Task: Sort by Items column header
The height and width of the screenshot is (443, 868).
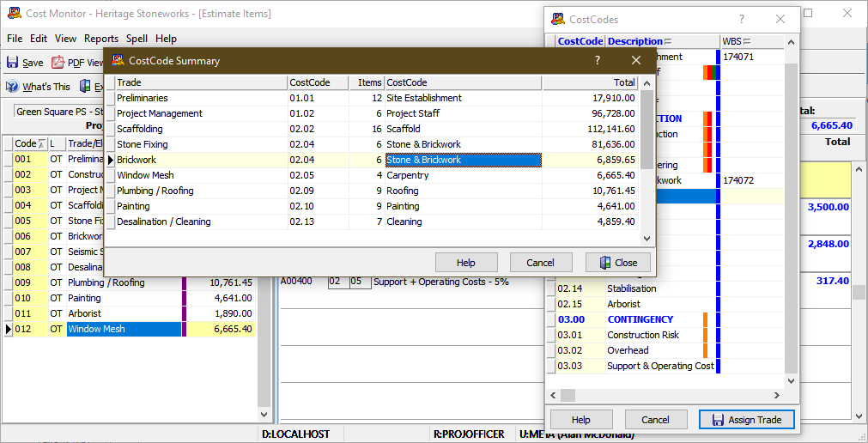Action: [x=367, y=82]
